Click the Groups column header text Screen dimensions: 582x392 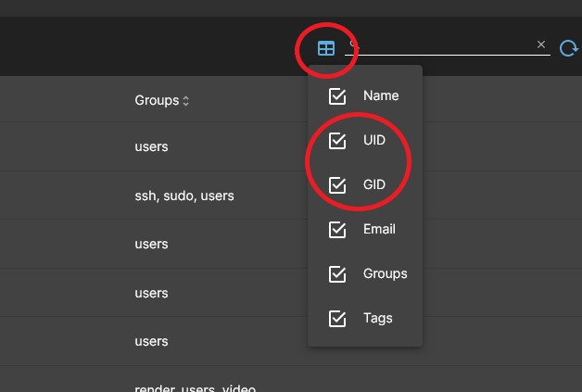156,100
